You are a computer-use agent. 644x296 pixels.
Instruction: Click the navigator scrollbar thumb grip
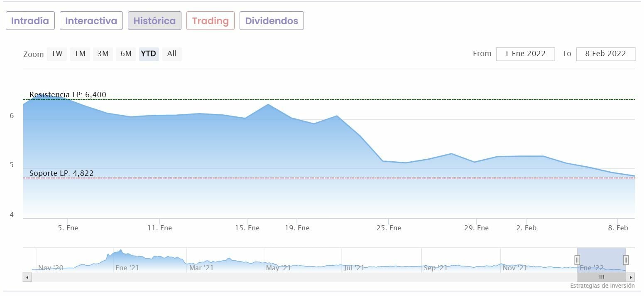[602, 277]
